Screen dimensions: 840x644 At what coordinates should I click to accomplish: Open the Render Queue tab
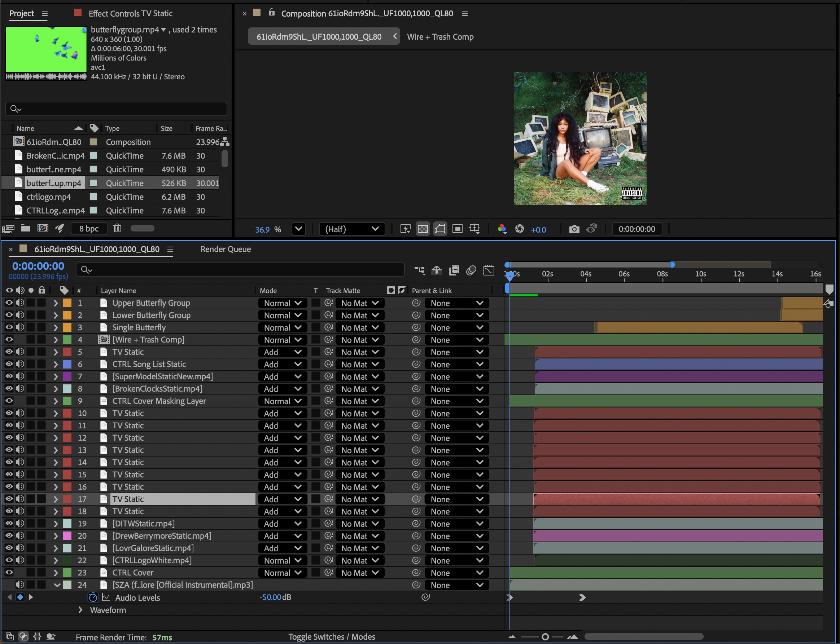pyautogui.click(x=226, y=249)
